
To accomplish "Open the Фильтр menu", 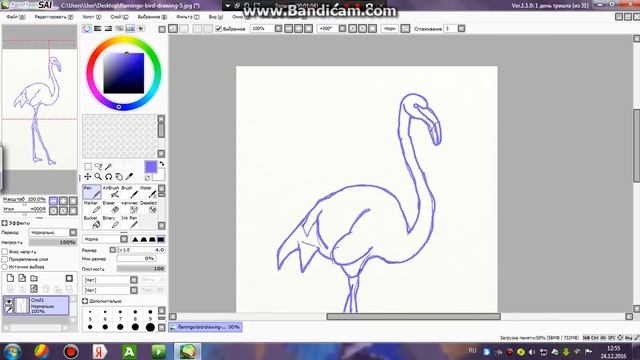I will tap(188, 17).
